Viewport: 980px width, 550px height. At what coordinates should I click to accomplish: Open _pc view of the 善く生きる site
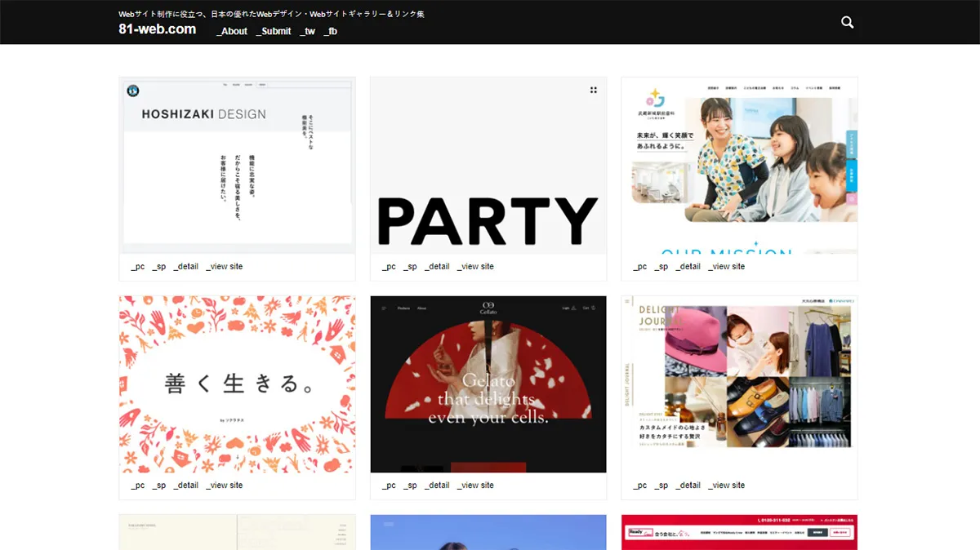coord(137,485)
